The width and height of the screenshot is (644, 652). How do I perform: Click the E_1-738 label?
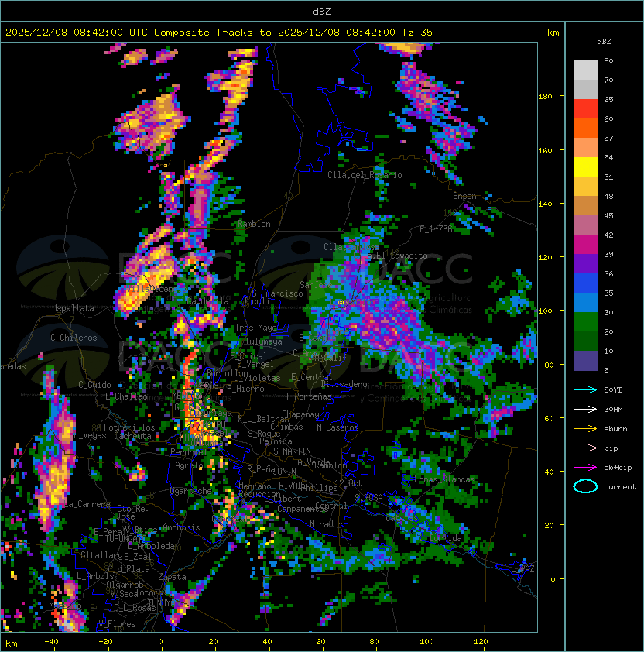(x=435, y=229)
